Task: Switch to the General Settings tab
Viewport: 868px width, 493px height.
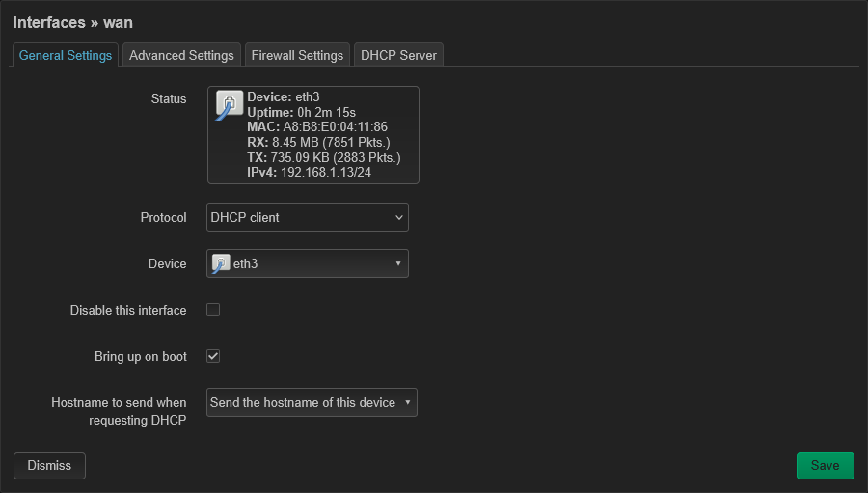Action: coord(66,55)
